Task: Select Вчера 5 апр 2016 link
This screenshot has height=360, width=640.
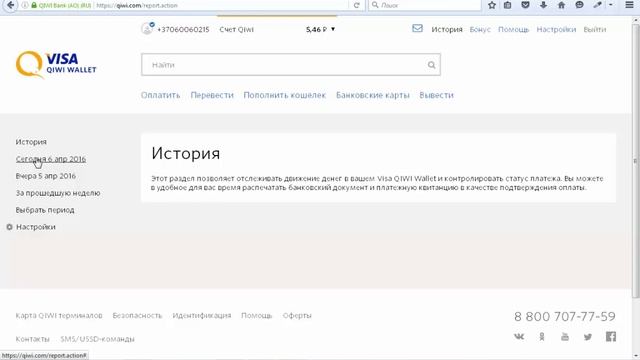Action: (x=46, y=176)
